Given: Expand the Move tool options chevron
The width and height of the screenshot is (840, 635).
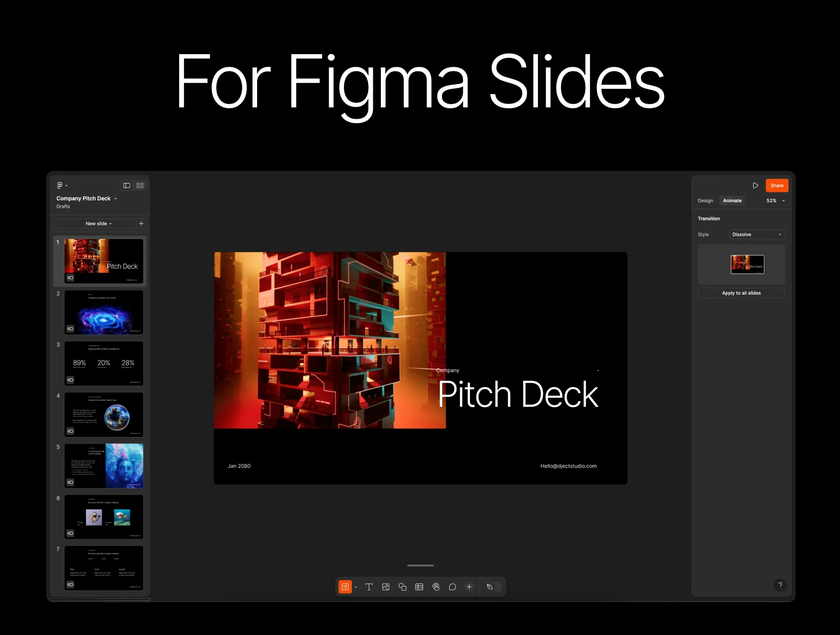Looking at the screenshot, I should 356,587.
